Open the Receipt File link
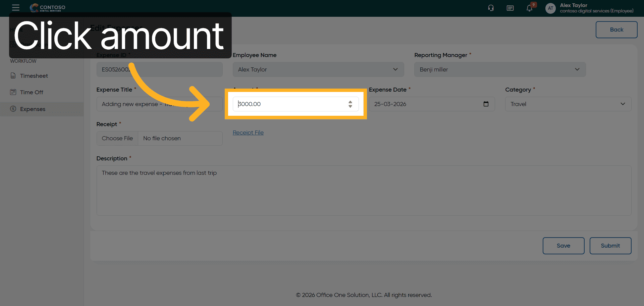 click(x=248, y=133)
